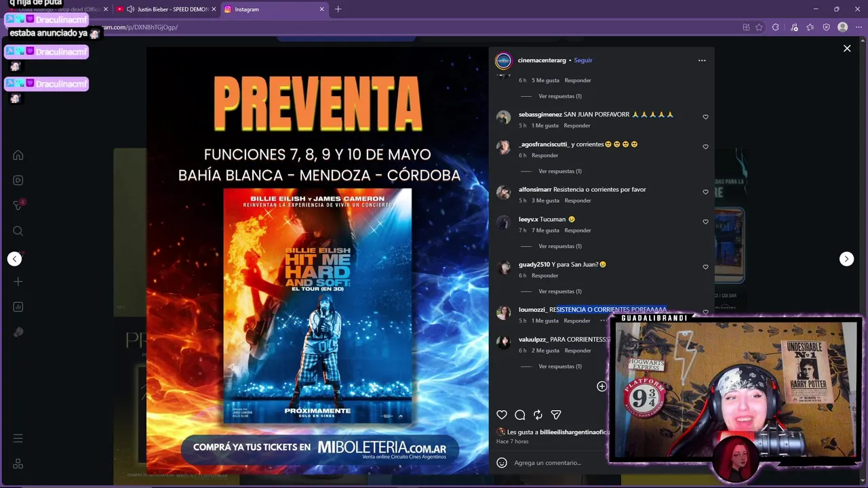868x488 pixels.
Task: Expand replies under valuulpzz_'s comment
Action: tap(560, 367)
